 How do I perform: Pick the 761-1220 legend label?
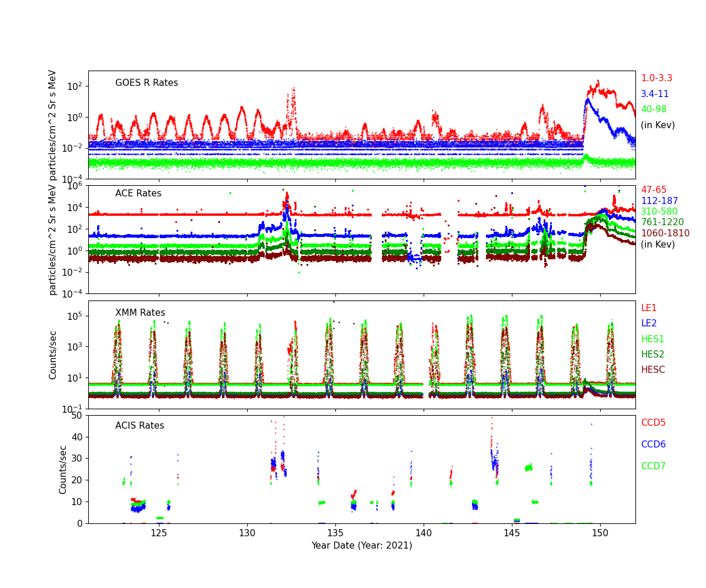click(662, 222)
